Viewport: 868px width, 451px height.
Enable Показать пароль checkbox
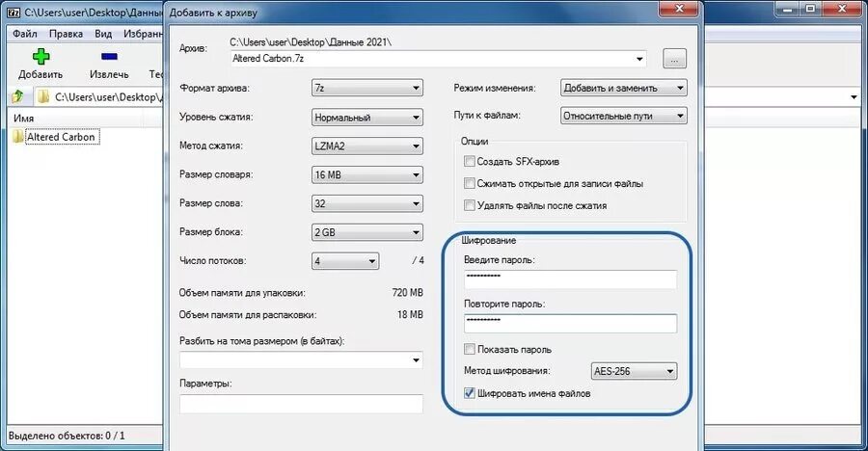470,349
